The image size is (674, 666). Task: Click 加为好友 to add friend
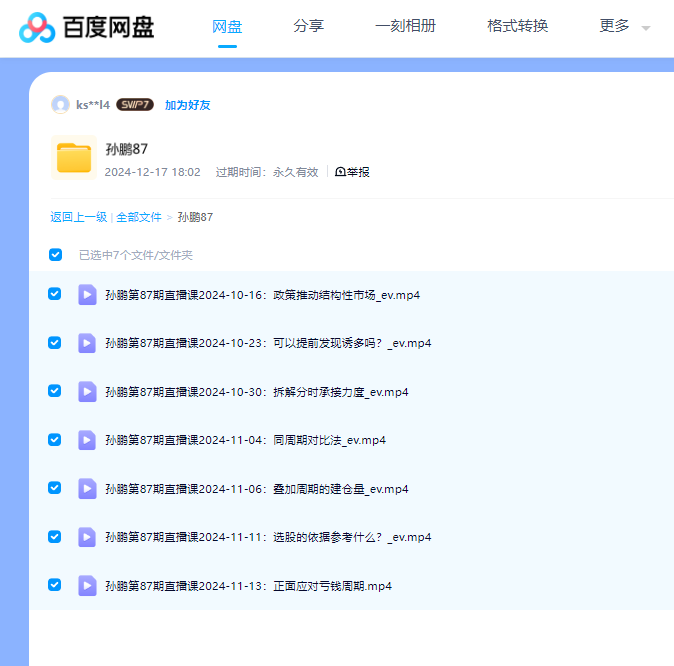[x=187, y=105]
